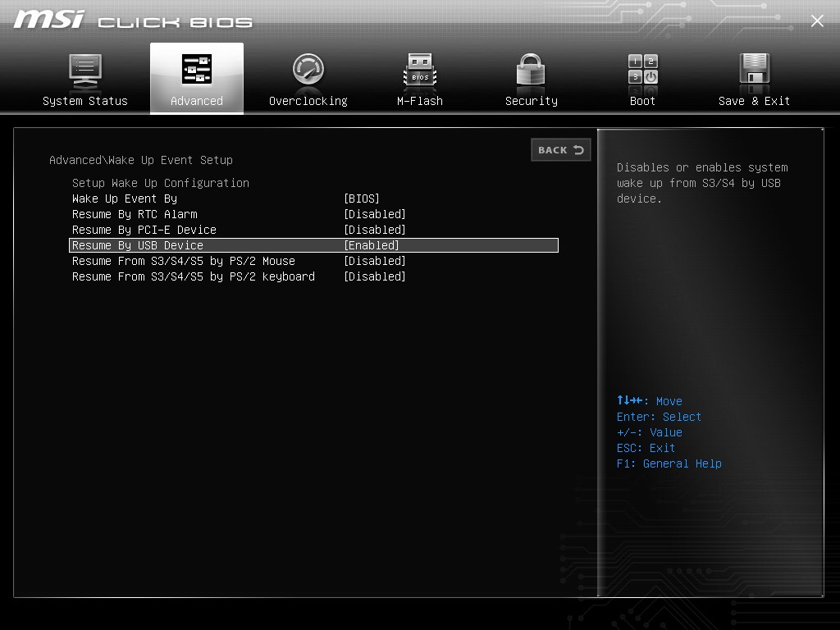
Task: Select the Advanced settings sliders icon
Action: pos(197,69)
